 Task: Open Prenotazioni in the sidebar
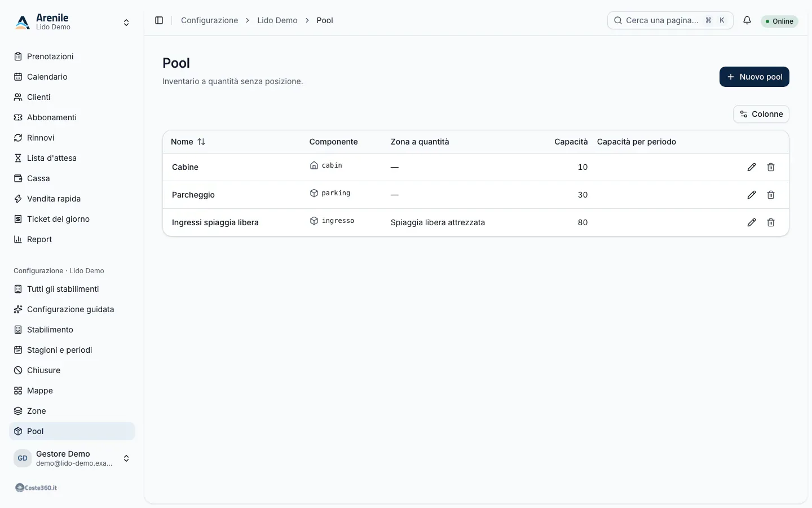(72, 56)
